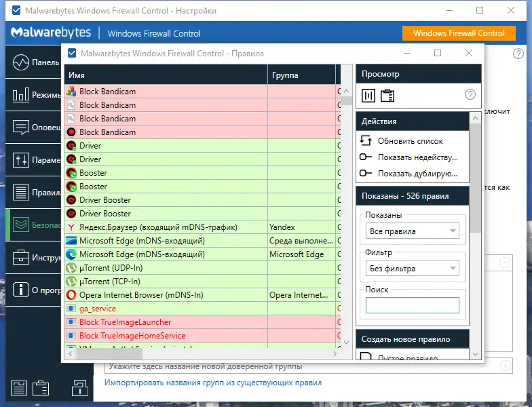The width and height of the screenshot is (532, 407).
Task: Click left arrow of horizontal rules scrollbar
Action: [x=71, y=354]
